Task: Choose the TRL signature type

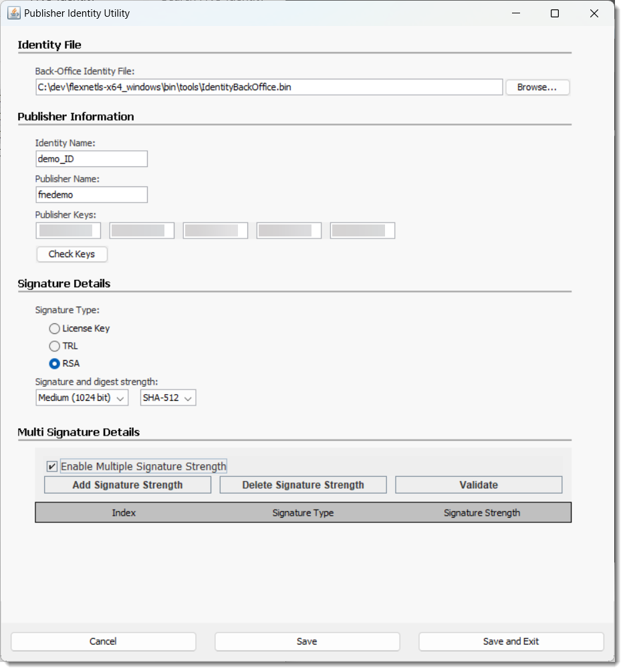Action: point(55,346)
